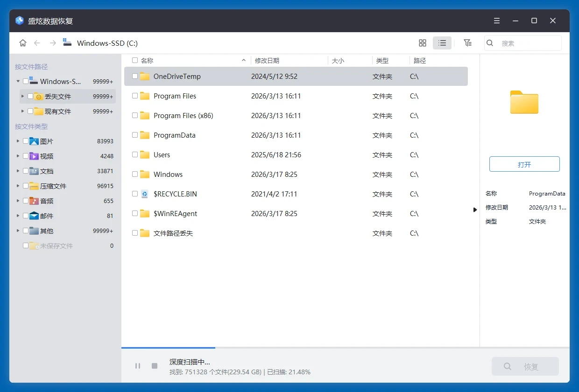579x392 pixels.
Task: Check the Users folder checkbox
Action: (x=135, y=154)
